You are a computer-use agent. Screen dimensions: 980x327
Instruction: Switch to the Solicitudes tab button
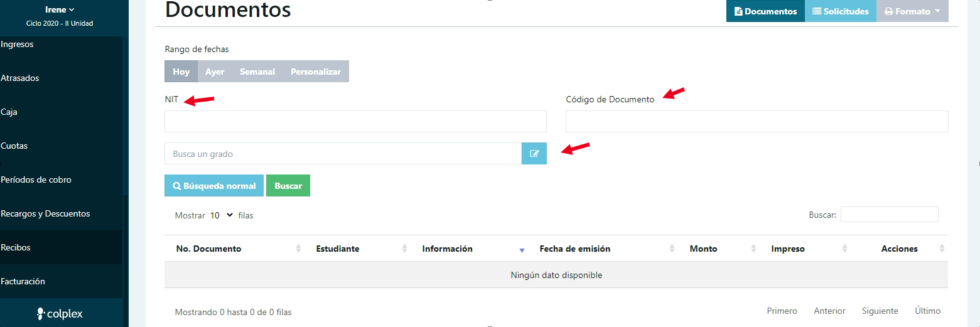(840, 11)
